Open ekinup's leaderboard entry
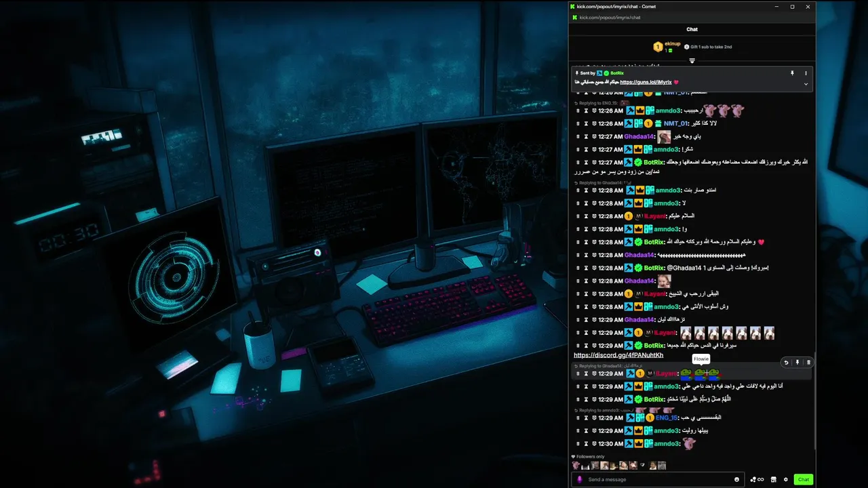The image size is (868, 488). (x=667, y=47)
